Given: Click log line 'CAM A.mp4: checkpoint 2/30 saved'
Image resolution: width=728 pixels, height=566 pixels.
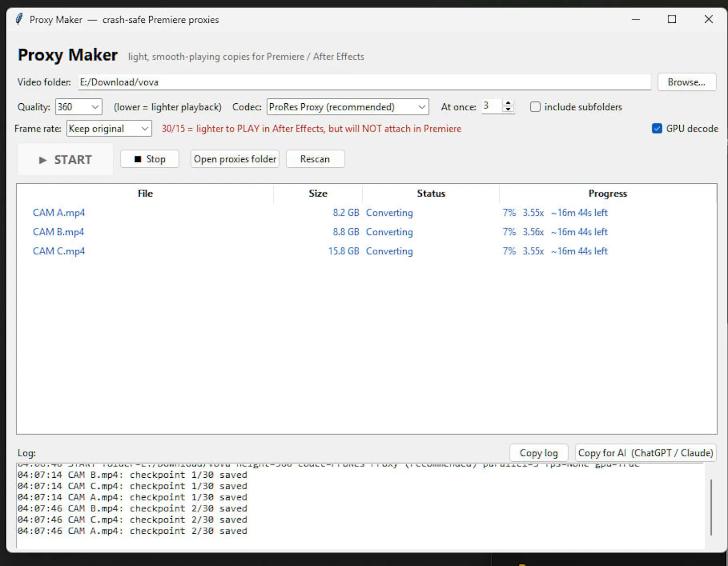Looking at the screenshot, I should pos(132,531).
